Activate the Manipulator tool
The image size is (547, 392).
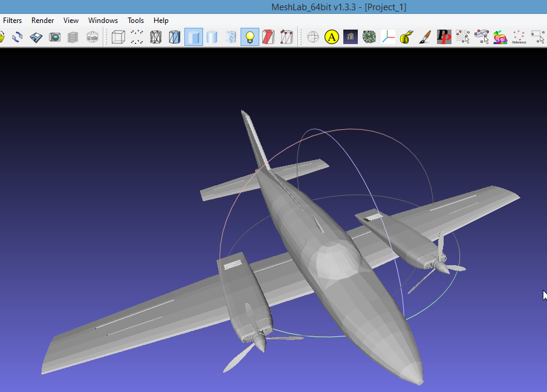tap(481, 37)
